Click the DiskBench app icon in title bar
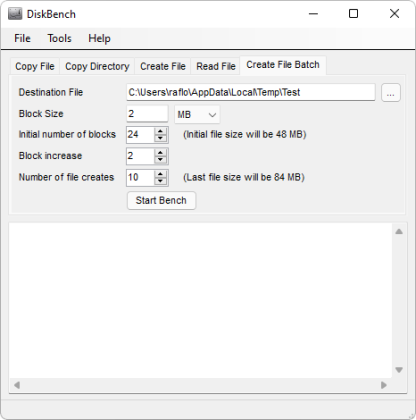Image resolution: width=416 pixels, height=420 pixels. 15,14
